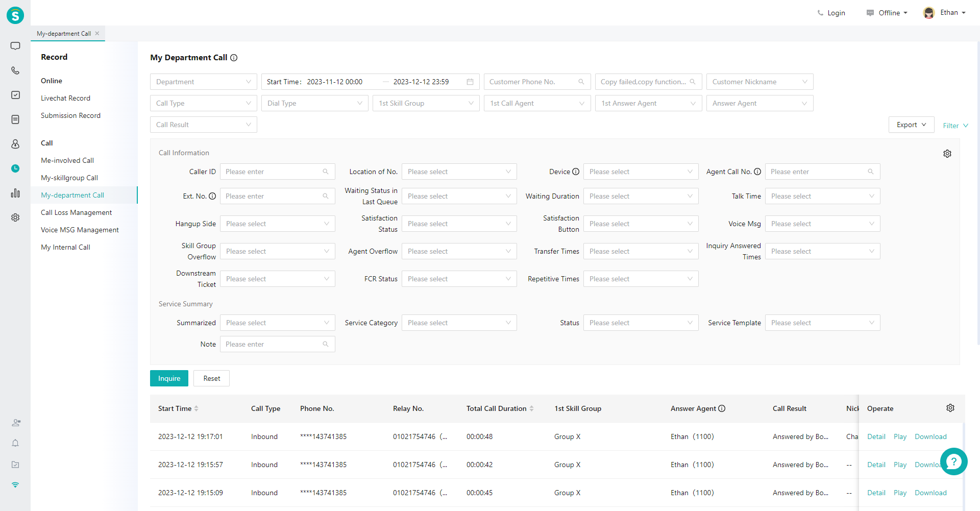The height and width of the screenshot is (511, 980).
Task: Click the inbox folder icon in sidebar
Action: click(15, 465)
